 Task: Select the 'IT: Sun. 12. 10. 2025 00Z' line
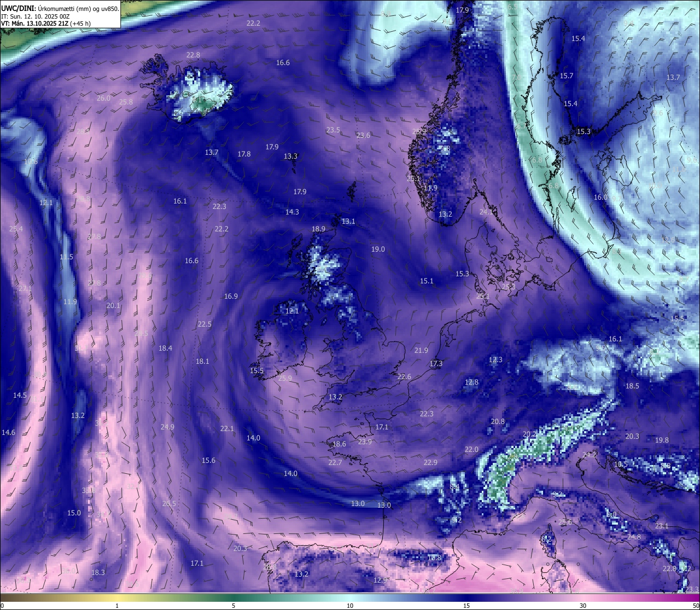coord(36,16)
